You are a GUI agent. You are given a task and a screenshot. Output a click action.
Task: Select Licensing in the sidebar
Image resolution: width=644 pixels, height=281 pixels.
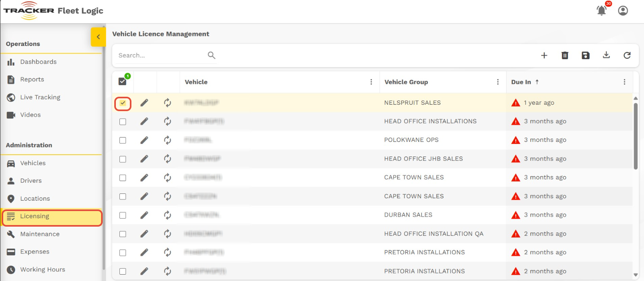click(x=52, y=217)
